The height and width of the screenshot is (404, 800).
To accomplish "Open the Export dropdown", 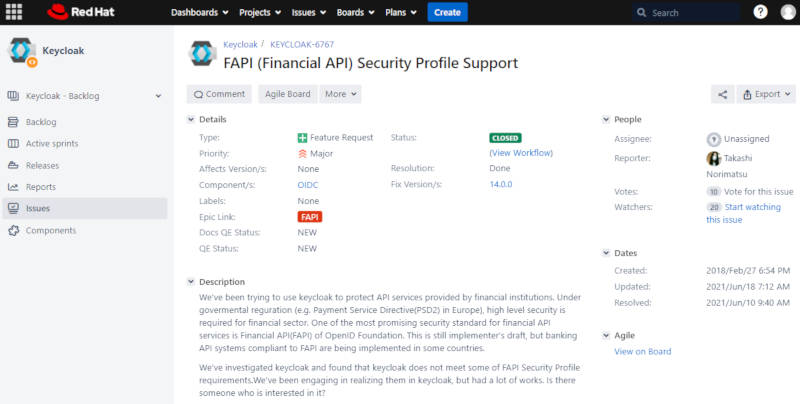I will point(766,94).
